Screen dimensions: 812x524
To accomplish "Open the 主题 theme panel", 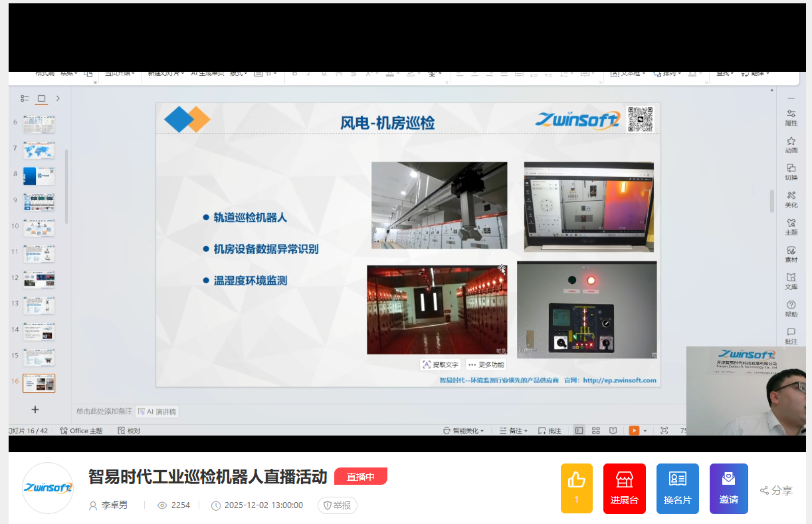I will click(x=791, y=226).
